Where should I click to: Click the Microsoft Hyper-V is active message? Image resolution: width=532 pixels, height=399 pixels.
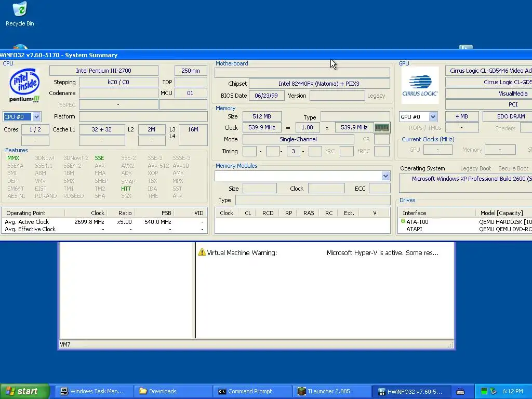pos(382,253)
